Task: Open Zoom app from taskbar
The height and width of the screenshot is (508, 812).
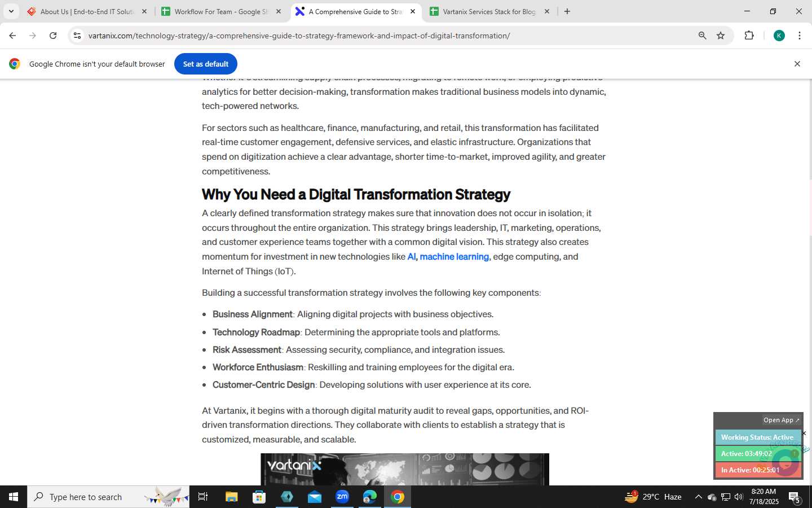Action: [x=342, y=497]
